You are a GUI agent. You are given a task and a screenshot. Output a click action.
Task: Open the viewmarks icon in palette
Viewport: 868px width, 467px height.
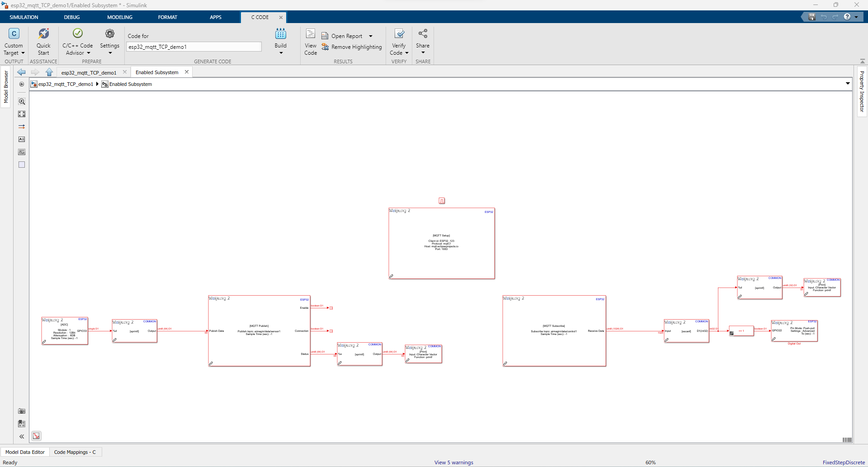pyautogui.click(x=22, y=424)
